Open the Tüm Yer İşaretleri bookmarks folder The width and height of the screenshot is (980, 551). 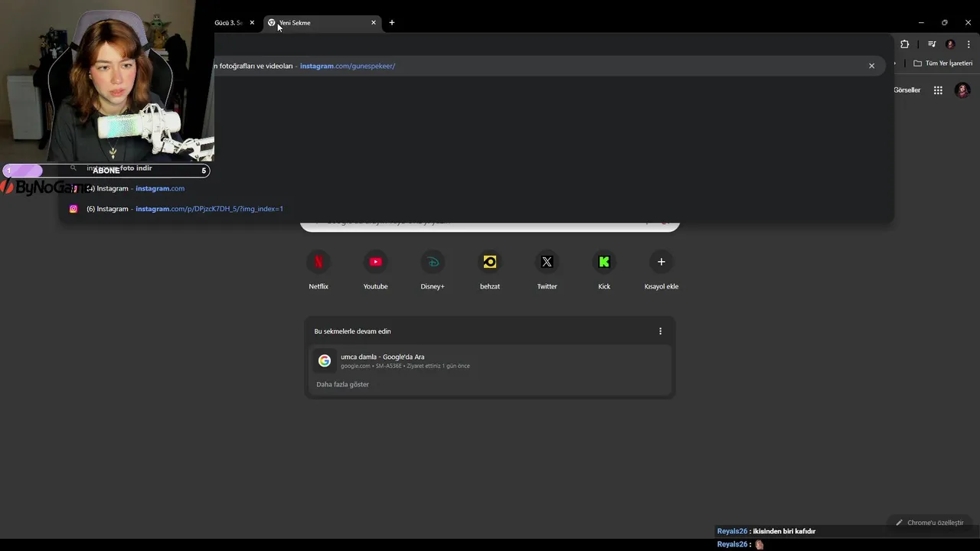coord(943,64)
